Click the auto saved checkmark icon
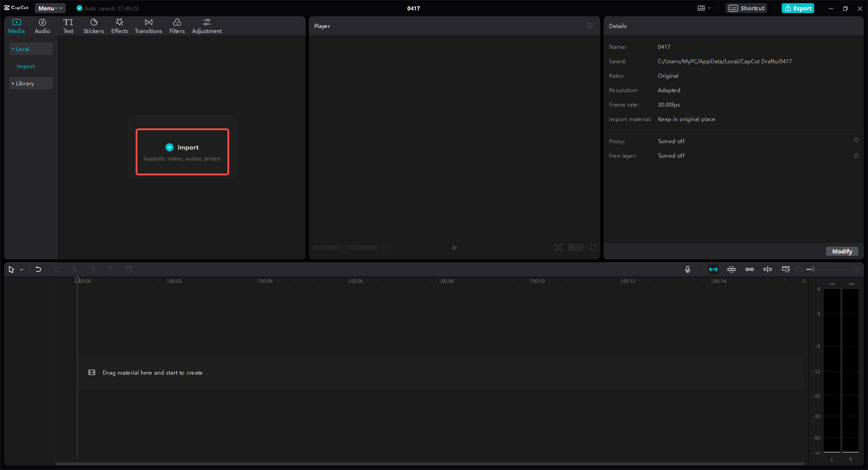 click(80, 8)
